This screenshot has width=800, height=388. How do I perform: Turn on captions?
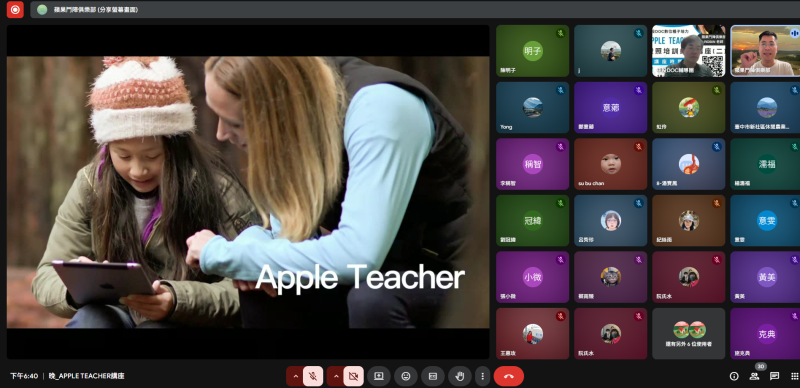tap(433, 376)
